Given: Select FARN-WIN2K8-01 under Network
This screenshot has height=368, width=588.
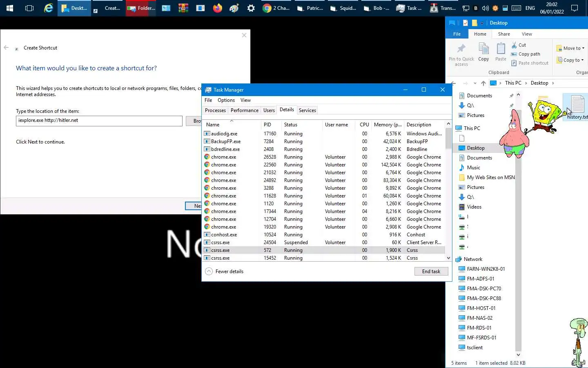Looking at the screenshot, I should [x=482, y=269].
